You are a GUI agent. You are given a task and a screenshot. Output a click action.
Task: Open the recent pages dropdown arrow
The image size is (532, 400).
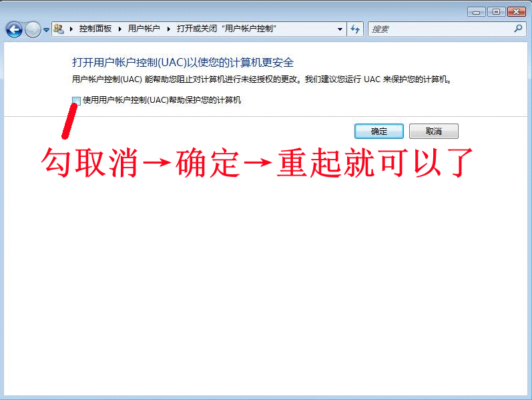(46, 30)
